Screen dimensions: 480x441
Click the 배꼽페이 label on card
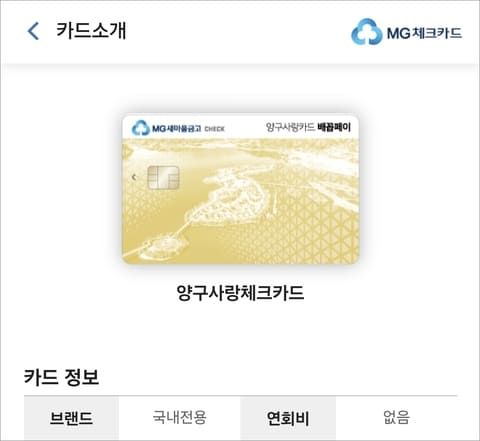[x=334, y=127]
